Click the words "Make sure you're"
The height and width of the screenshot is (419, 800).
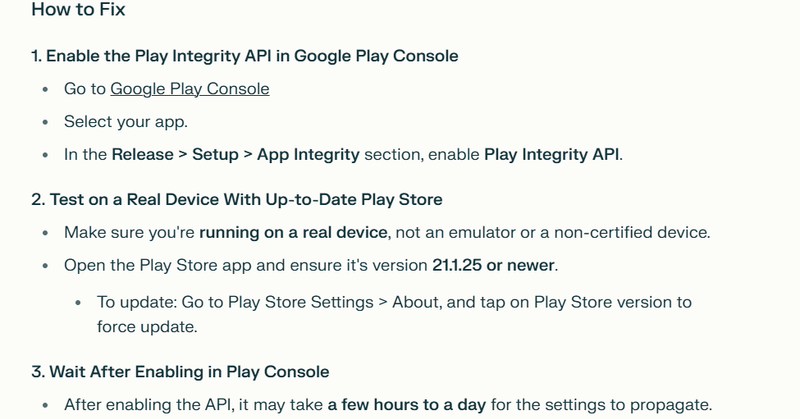click(x=129, y=233)
